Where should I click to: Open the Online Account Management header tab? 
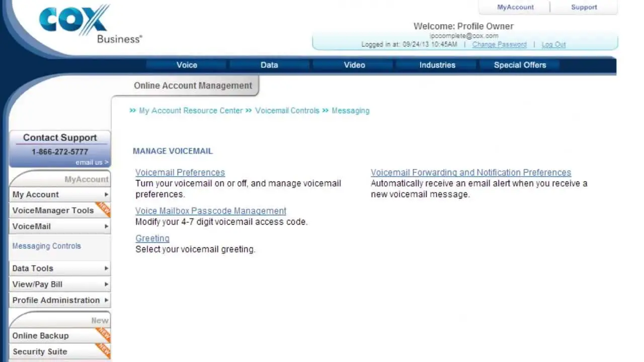click(x=193, y=85)
